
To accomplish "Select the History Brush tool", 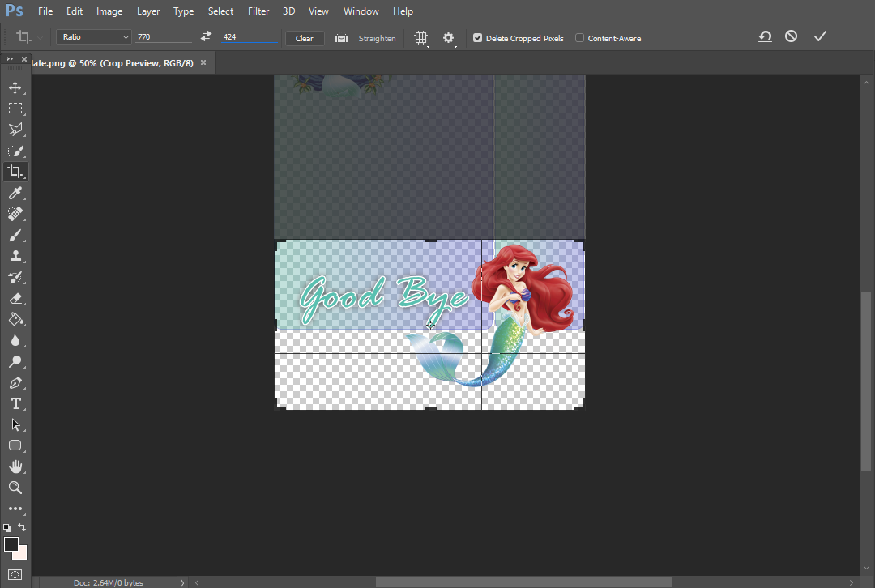I will coord(15,277).
